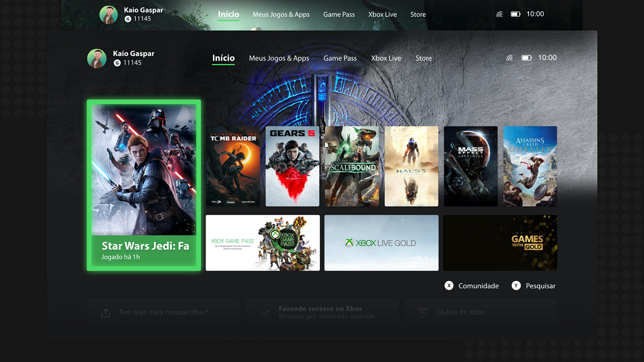Open the Xbox Live Gold banner

[x=381, y=243]
